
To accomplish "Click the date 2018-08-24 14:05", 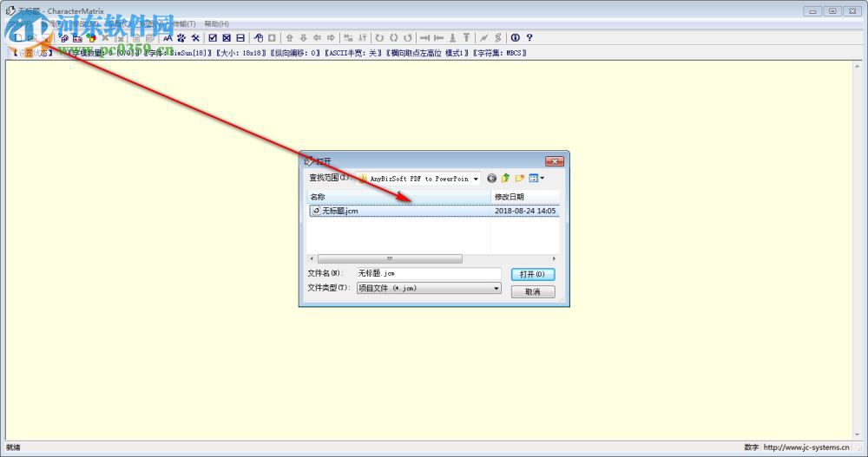I will [x=525, y=211].
